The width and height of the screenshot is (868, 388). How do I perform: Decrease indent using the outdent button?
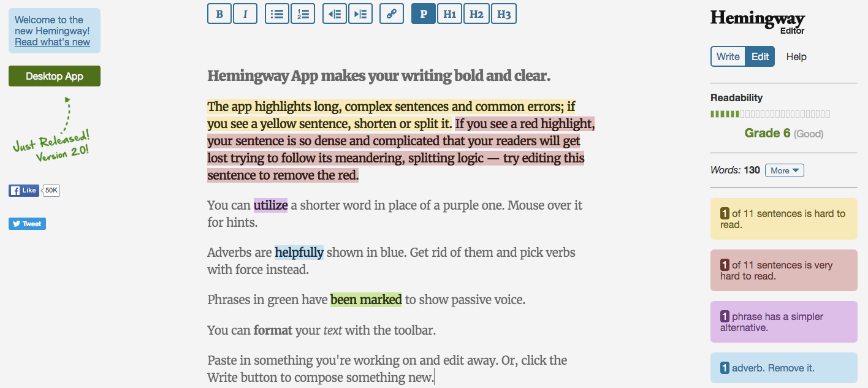(x=335, y=14)
